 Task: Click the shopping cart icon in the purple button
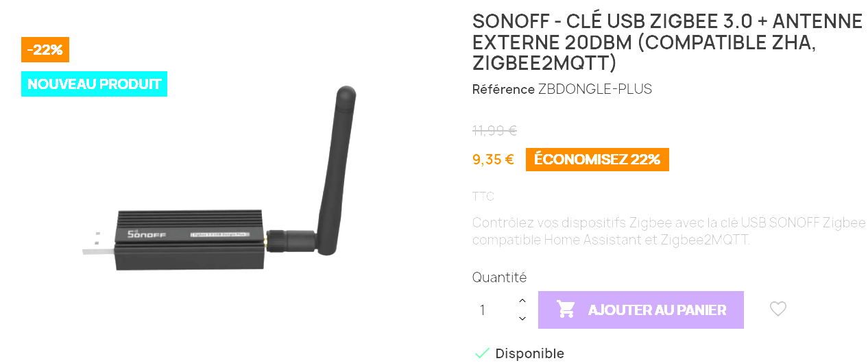coord(566,310)
